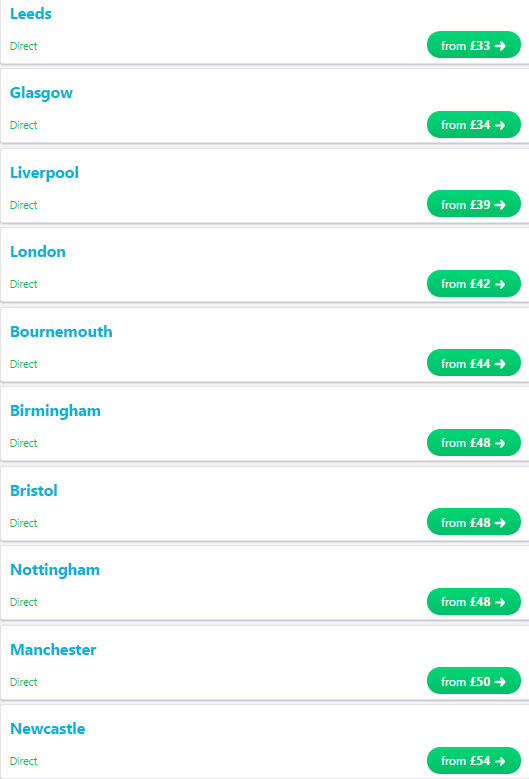Open the Liverpool destination link

click(44, 173)
